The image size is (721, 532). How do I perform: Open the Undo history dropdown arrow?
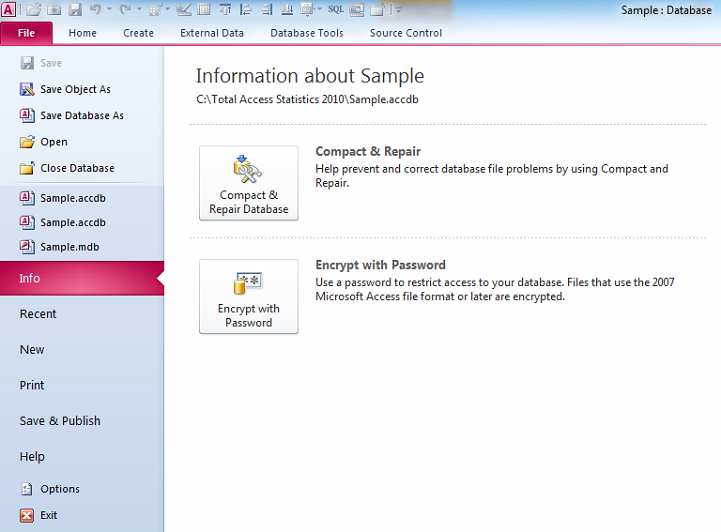109,10
